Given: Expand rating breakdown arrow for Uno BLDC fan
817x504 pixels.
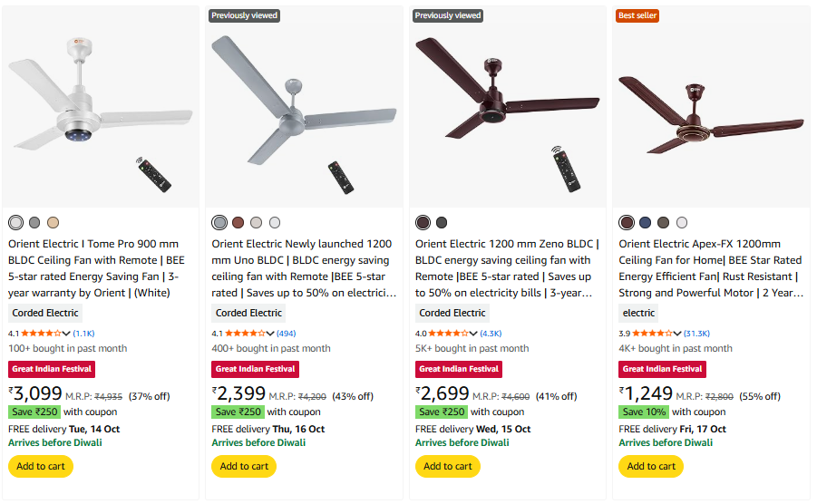Looking at the screenshot, I should point(272,334).
